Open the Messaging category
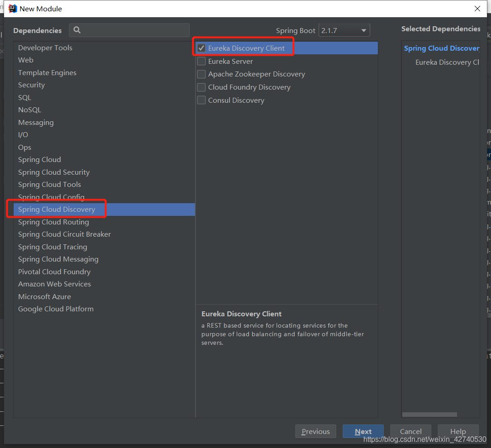Image resolution: width=491 pixels, height=448 pixels. (104, 123)
